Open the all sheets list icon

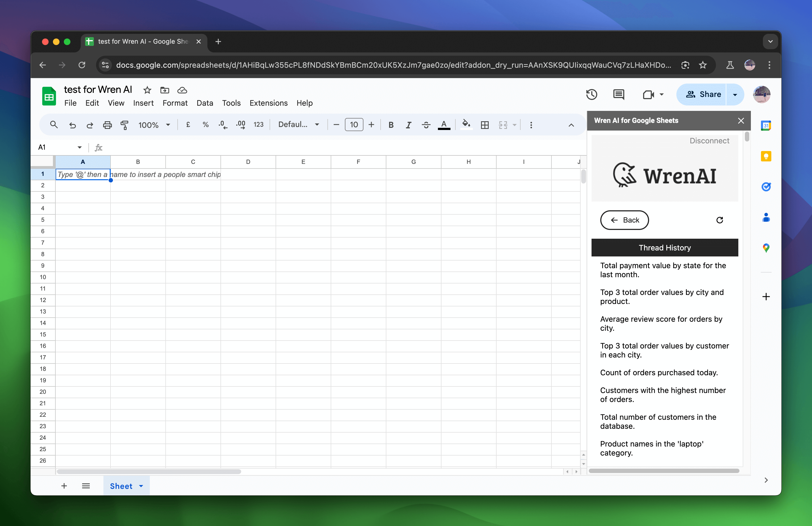coord(86,486)
